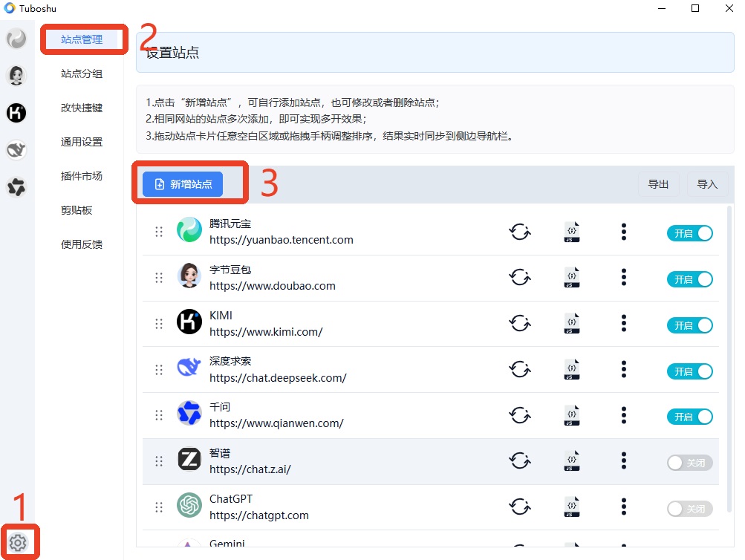Refresh the ChatGPT site
Viewport: 745px width, 560px height.
(520, 507)
